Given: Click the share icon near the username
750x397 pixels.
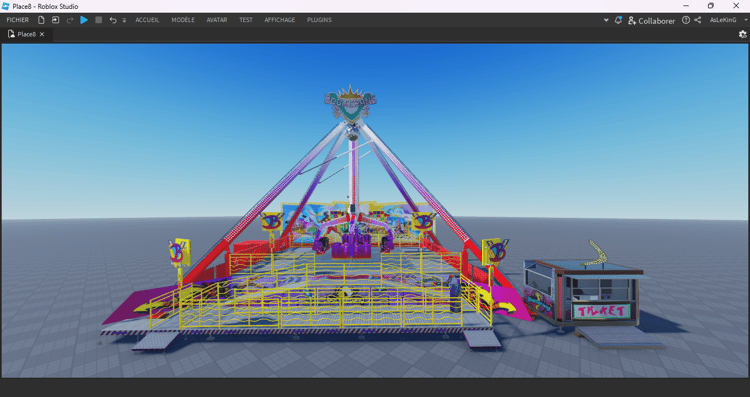Looking at the screenshot, I should [698, 20].
